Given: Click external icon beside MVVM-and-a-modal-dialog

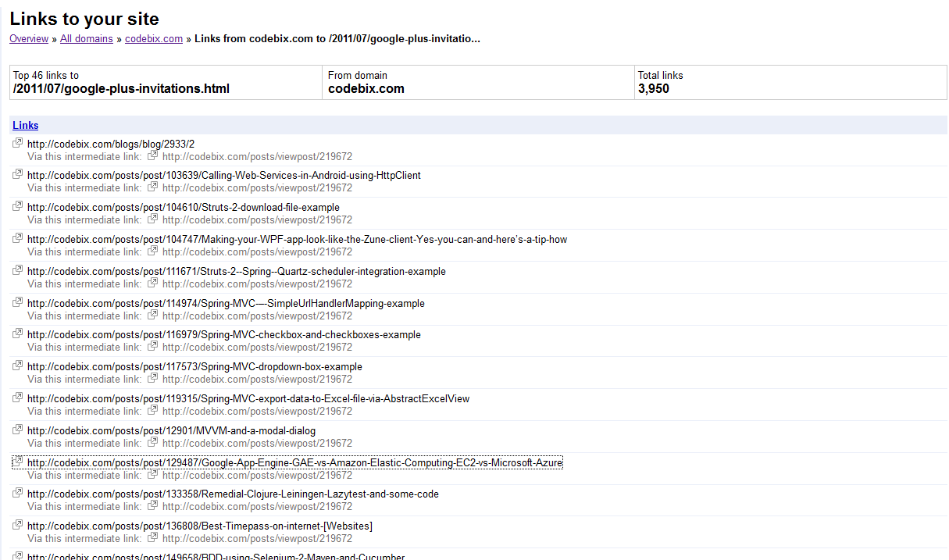Looking at the screenshot, I should (17, 430).
